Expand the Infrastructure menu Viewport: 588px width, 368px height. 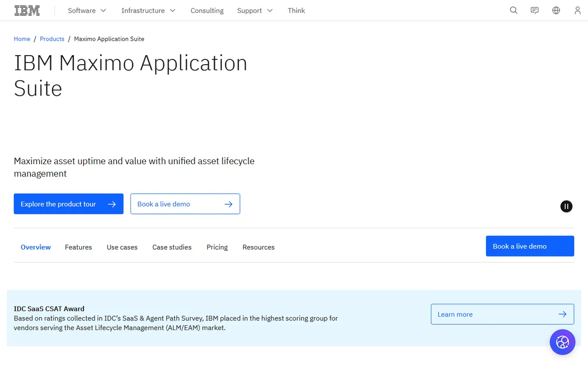pyautogui.click(x=149, y=11)
